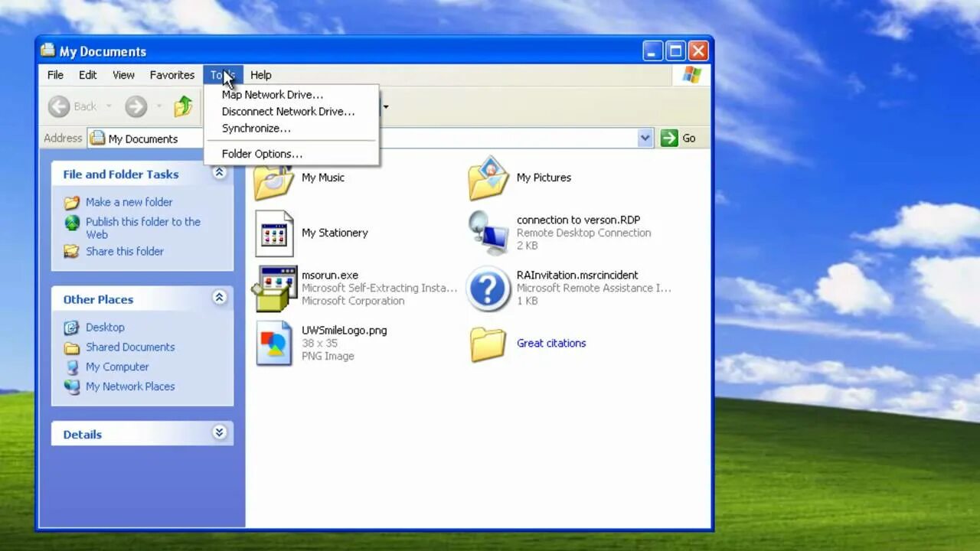Select the My Stationery item label
The width and height of the screenshot is (980, 551).
click(335, 233)
